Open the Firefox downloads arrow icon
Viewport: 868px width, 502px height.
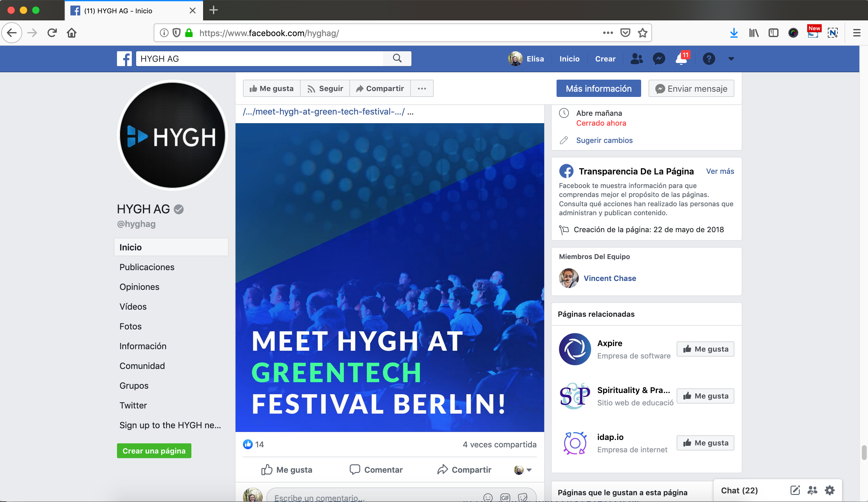[734, 33]
